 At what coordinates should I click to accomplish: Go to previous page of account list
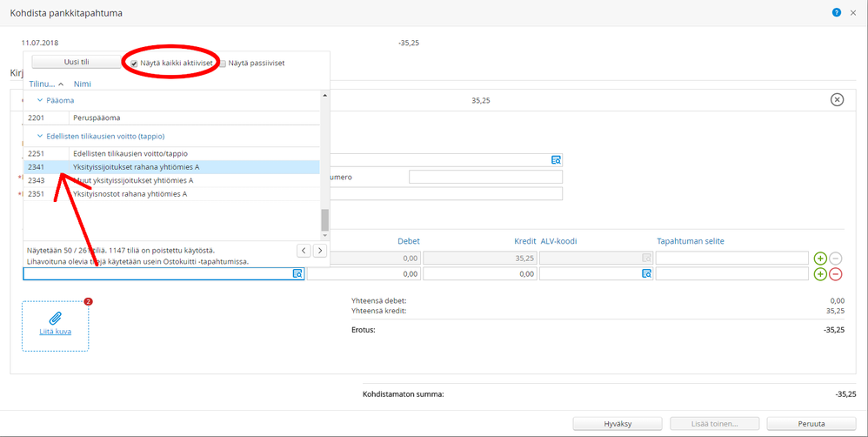point(304,251)
